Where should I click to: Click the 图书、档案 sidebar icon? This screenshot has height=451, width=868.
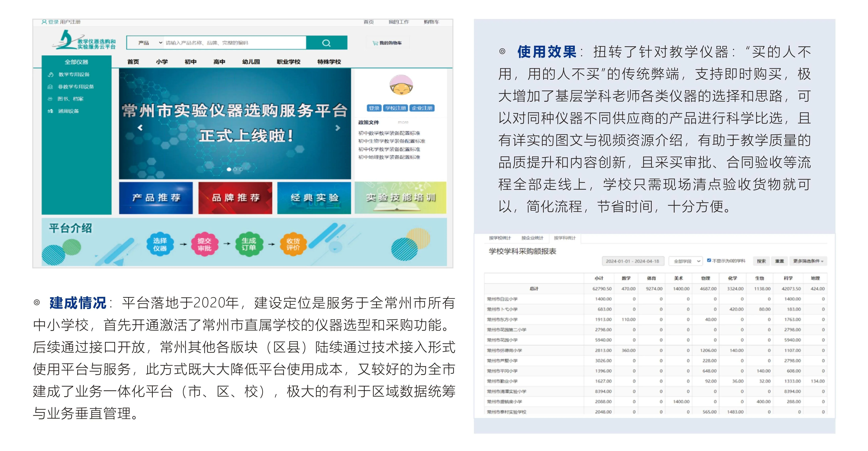click(x=50, y=99)
